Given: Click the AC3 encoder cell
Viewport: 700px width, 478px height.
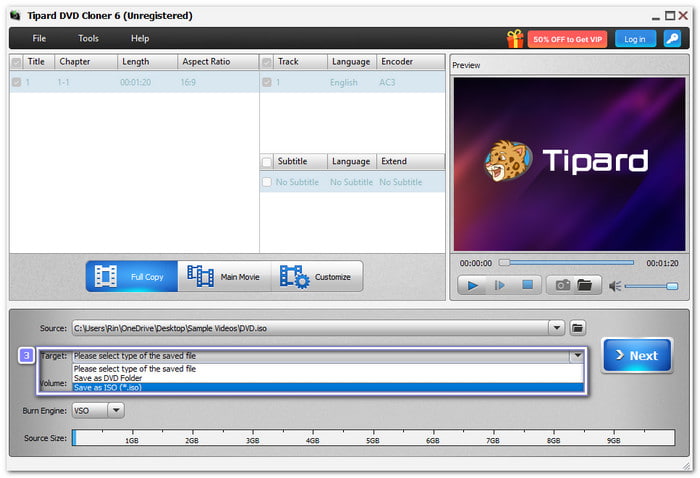Looking at the screenshot, I should coord(387,82).
